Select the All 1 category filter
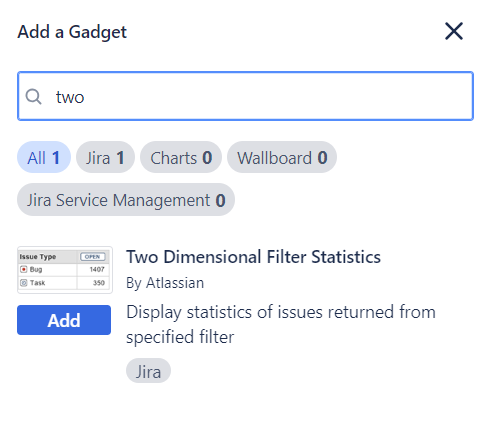 coord(44,157)
